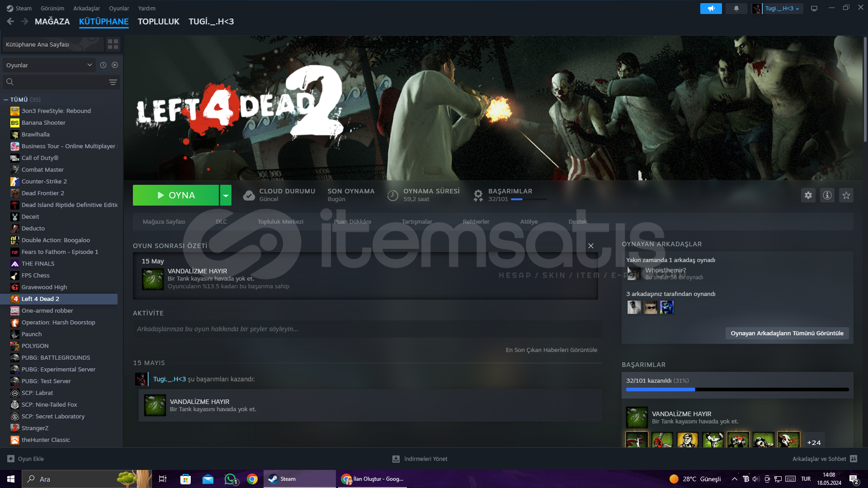The height and width of the screenshot is (488, 868).
Task: Open the TUGİ._.H<3 profile tab
Action: click(211, 21)
